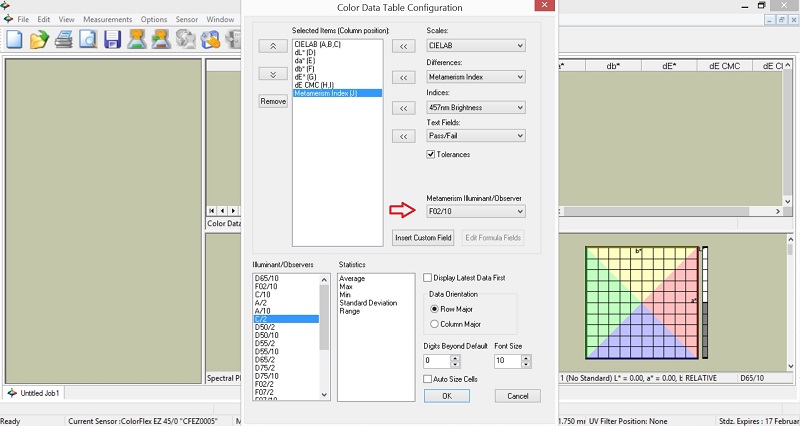The width and height of the screenshot is (800, 426).
Task: Enable Auto Size Cells checkbox
Action: pos(428,379)
